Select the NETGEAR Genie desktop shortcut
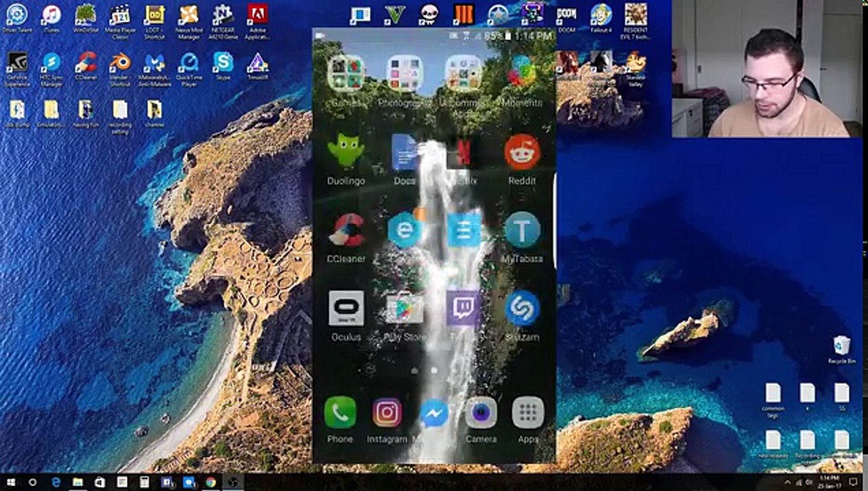This screenshot has width=868, height=491. click(223, 21)
